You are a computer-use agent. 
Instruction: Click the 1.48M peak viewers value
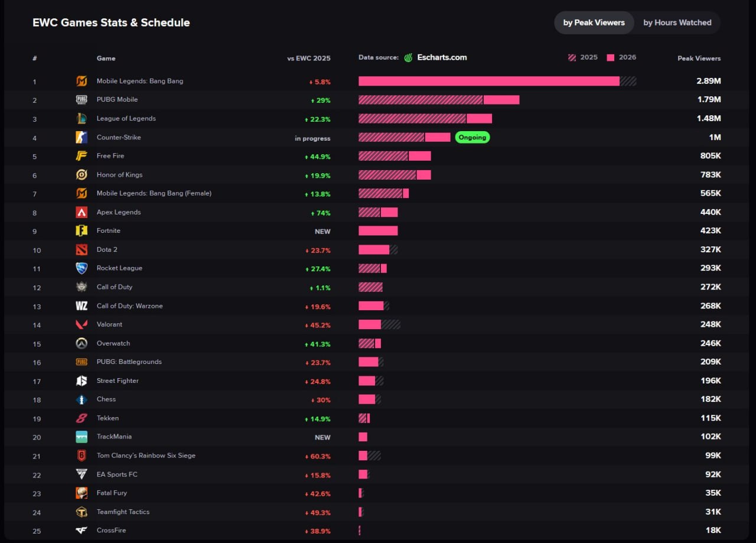pyautogui.click(x=709, y=119)
